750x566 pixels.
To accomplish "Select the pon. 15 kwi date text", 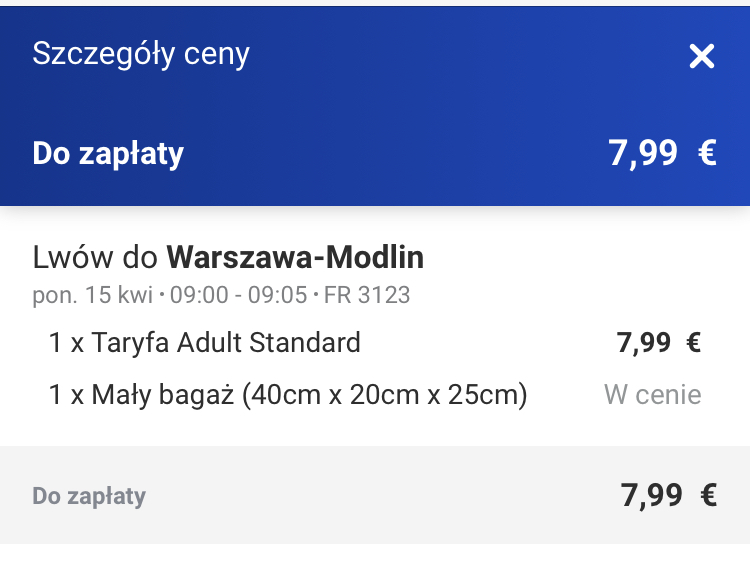I will tap(92, 295).
